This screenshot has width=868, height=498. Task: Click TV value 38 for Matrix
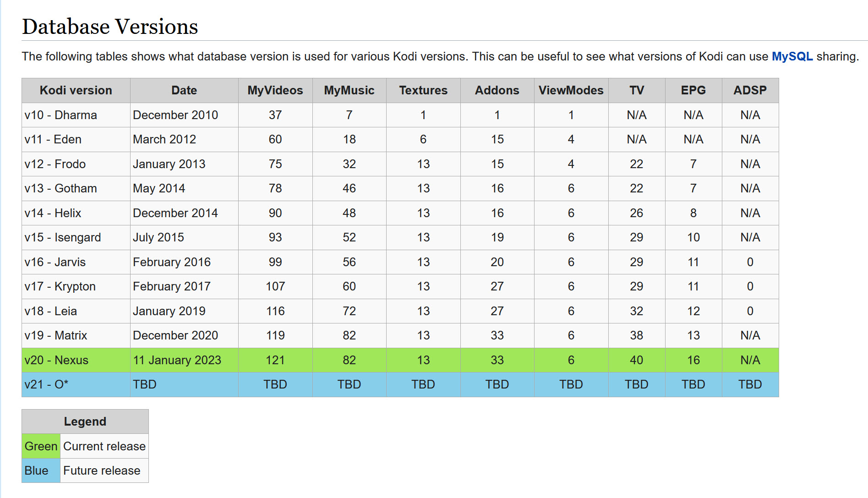coord(637,335)
